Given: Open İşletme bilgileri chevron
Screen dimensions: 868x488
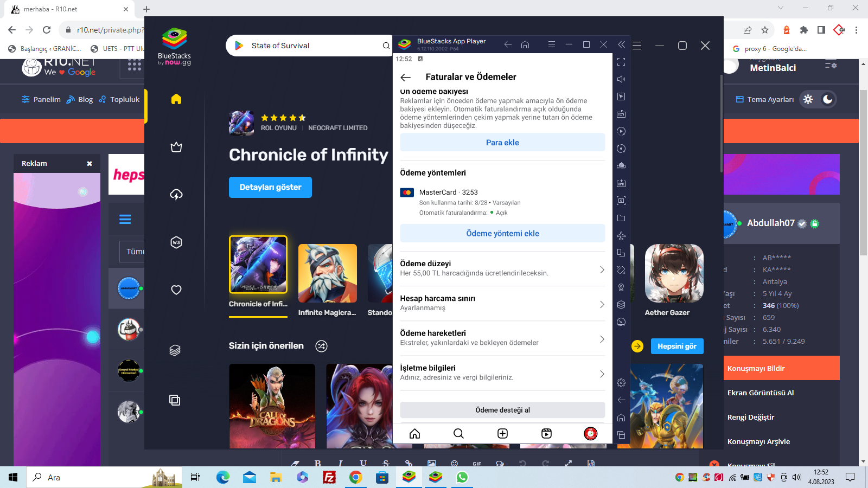Looking at the screenshot, I should 602,374.
